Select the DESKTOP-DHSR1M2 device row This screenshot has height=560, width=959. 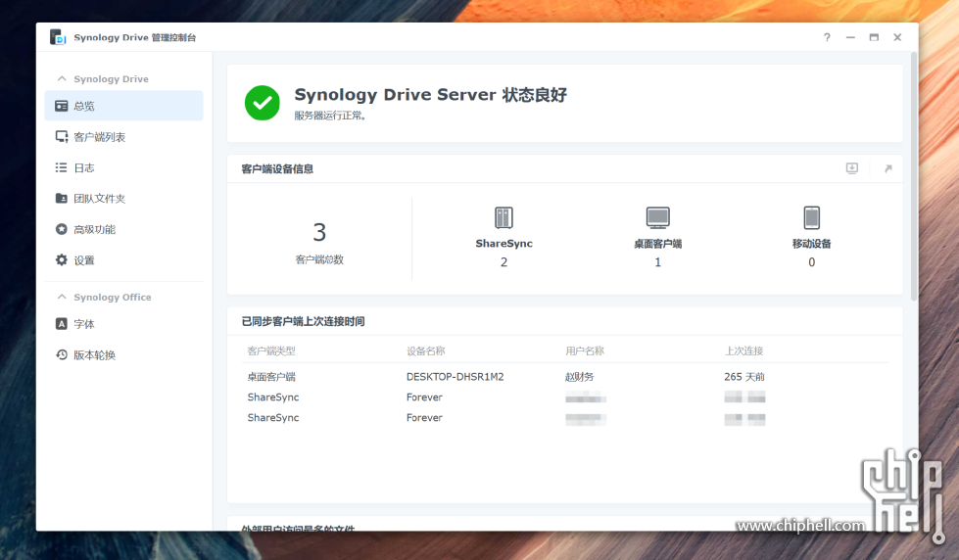tap(565, 377)
